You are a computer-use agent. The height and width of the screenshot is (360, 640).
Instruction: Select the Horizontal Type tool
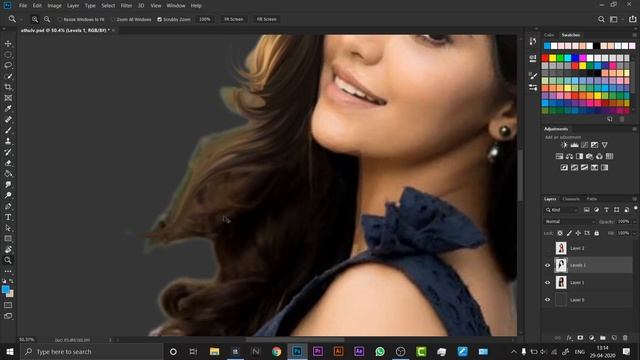[8, 217]
